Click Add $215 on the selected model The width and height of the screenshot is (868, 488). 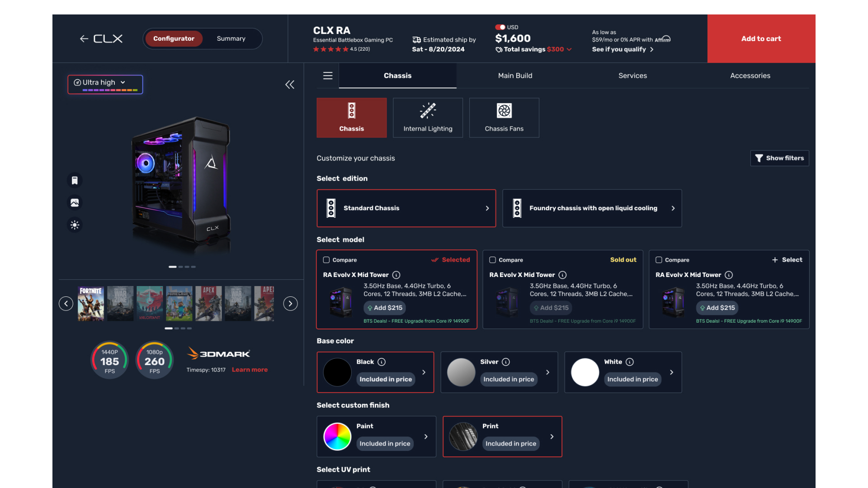click(x=385, y=308)
